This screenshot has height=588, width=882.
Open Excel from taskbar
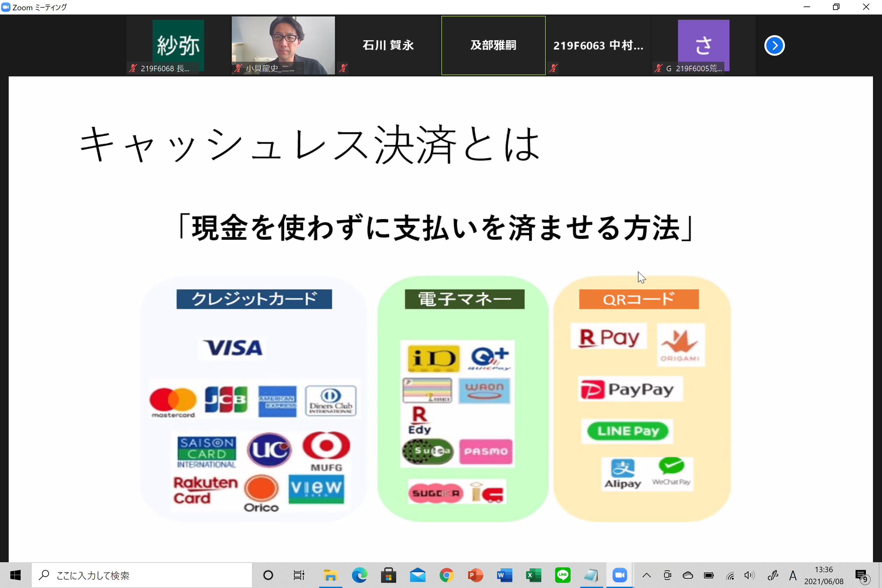(533, 575)
